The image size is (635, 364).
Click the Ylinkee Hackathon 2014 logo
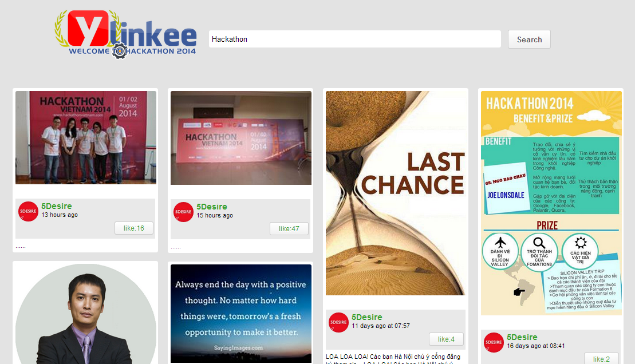(x=125, y=34)
